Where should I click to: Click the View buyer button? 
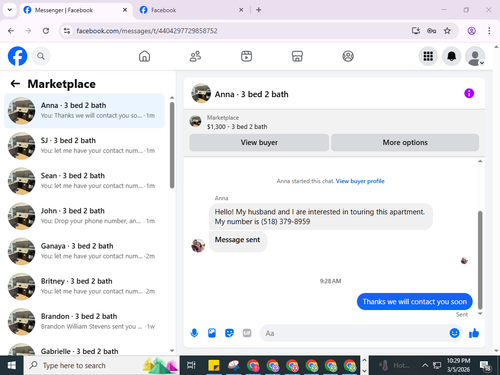259,142
